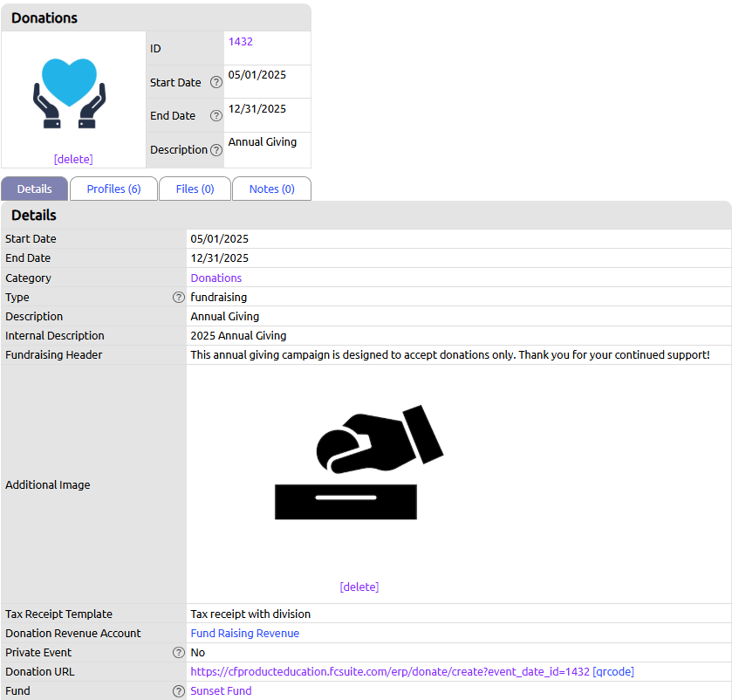Image resolution: width=732 pixels, height=700 pixels.
Task: Click Internal Description value 2025 Annual Giving
Action: 238,336
